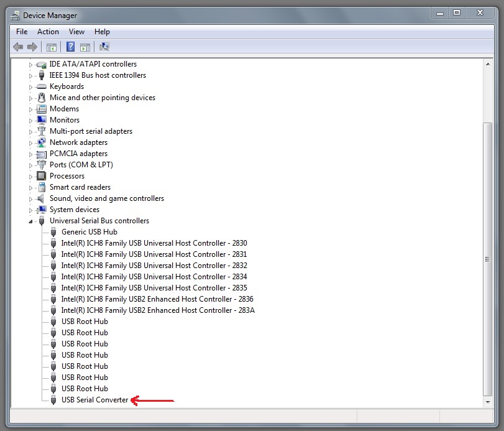This screenshot has width=504, height=431.
Task: Click the action pane toolbar icon
Action: click(85, 48)
